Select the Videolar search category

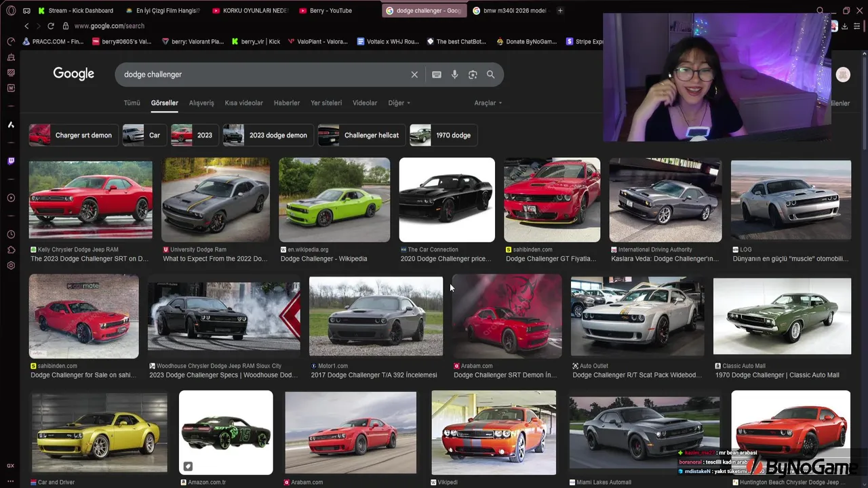coord(365,103)
